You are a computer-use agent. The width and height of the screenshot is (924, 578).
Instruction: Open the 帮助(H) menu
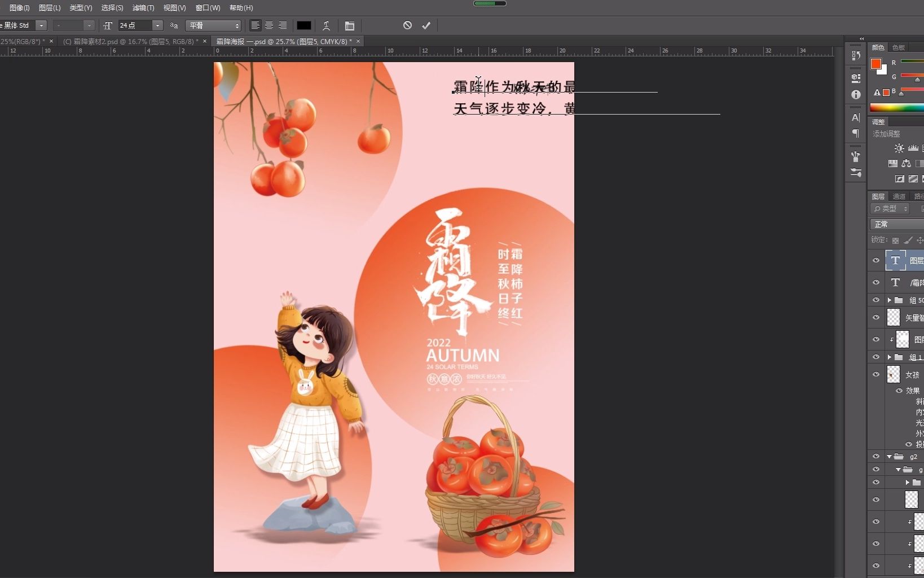tap(241, 8)
